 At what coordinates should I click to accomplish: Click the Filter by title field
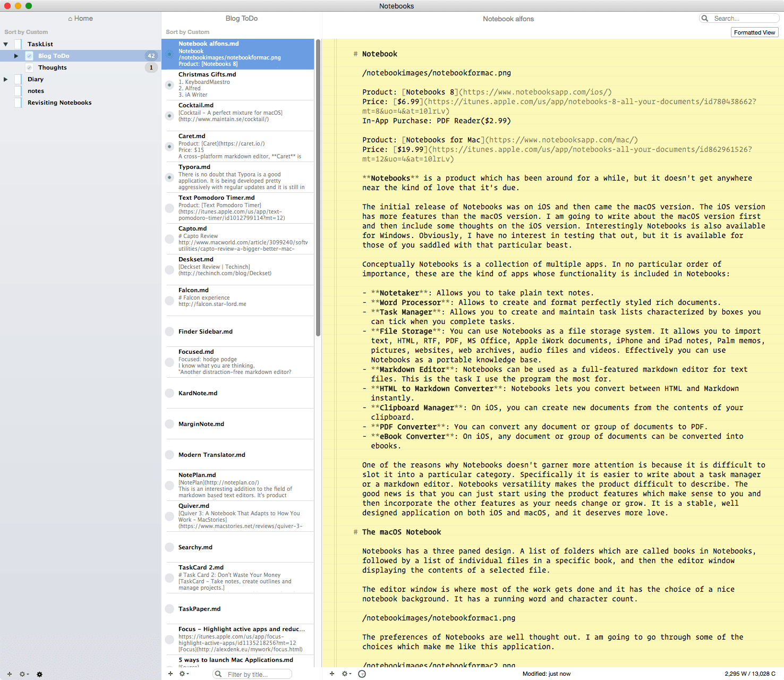click(252, 674)
